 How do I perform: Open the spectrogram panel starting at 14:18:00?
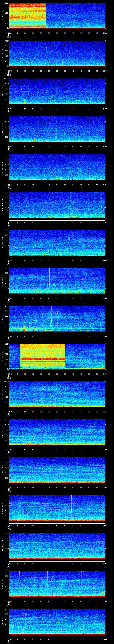tap(57, 167)
